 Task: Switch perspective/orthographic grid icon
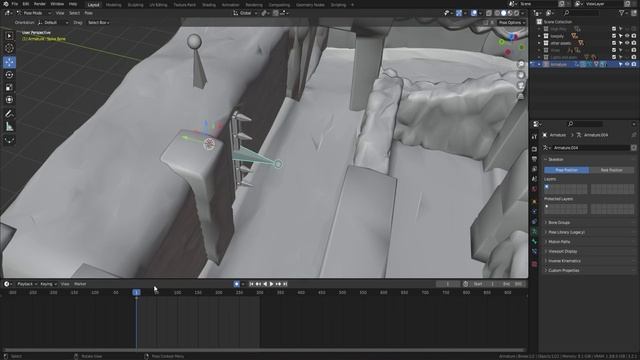(521, 96)
